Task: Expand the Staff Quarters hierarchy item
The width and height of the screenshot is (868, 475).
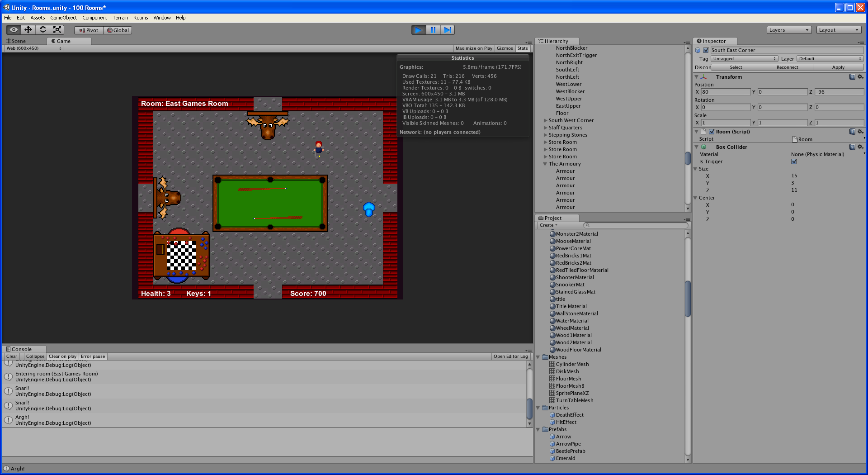Action: click(x=545, y=128)
